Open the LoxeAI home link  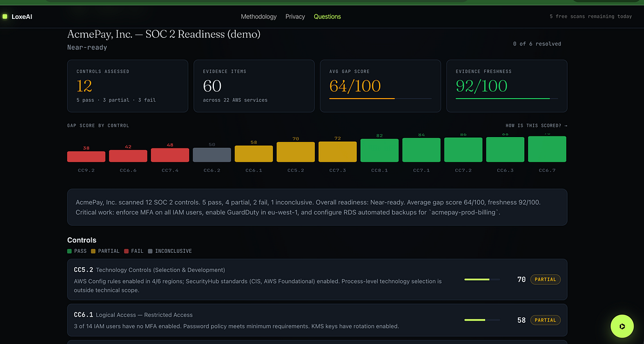17,17
